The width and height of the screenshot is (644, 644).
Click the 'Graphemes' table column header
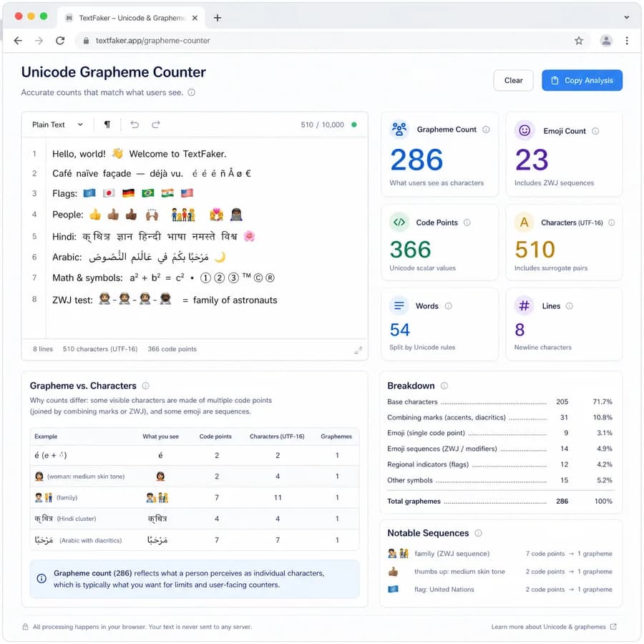pos(336,436)
